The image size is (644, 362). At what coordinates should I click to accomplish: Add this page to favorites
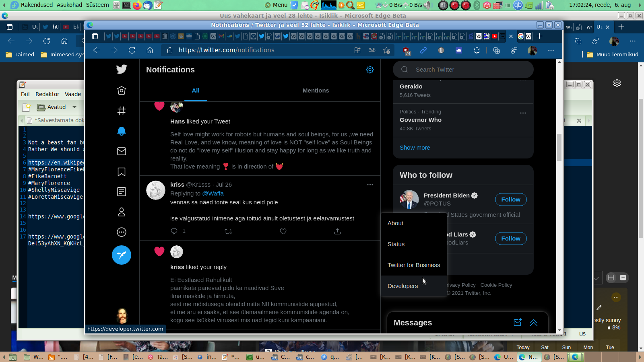[x=387, y=50]
